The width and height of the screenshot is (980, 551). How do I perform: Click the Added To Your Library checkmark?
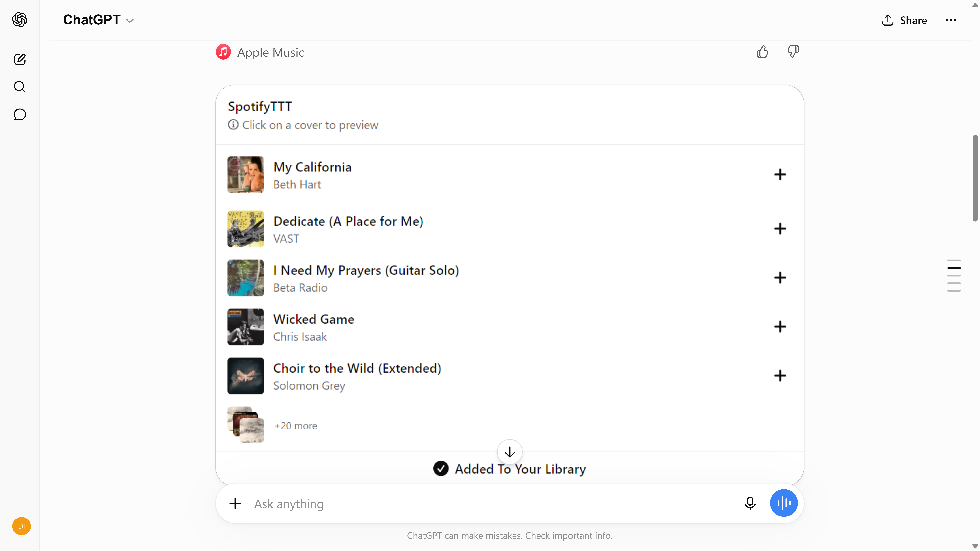click(x=441, y=469)
